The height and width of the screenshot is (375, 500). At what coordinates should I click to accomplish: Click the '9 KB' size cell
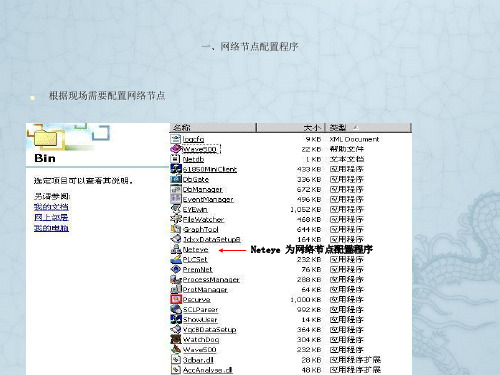pos(313,139)
